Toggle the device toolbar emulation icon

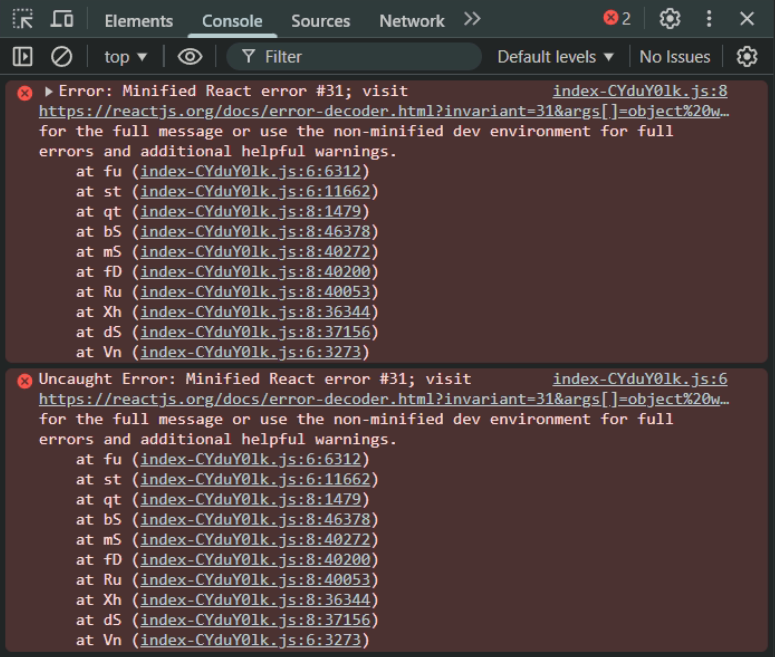pyautogui.click(x=62, y=19)
